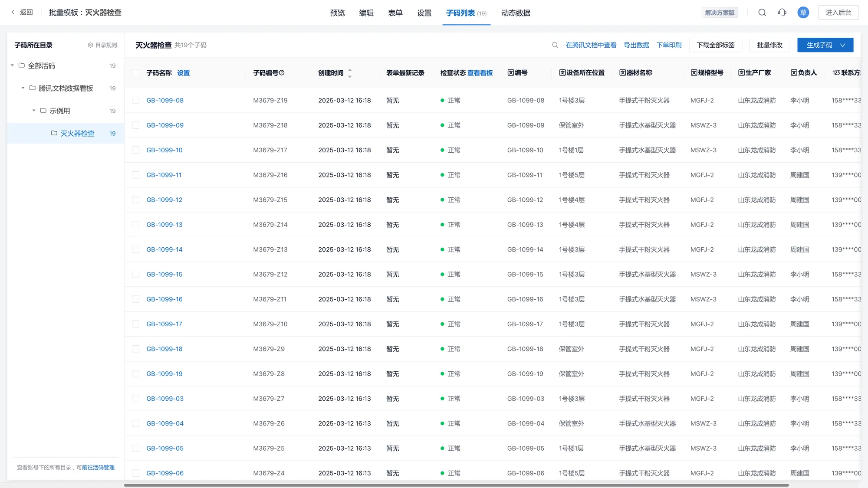Click folder icon of 全部活码
The image size is (868, 488).
point(22,66)
